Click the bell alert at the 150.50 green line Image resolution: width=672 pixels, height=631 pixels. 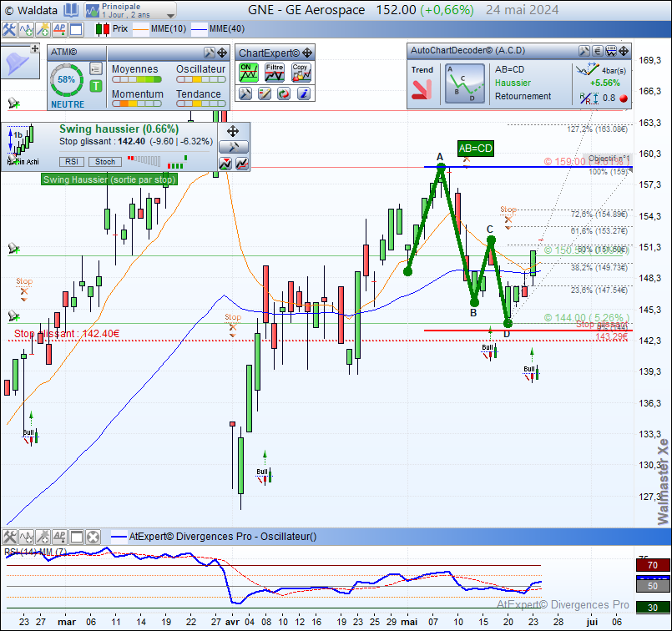(13, 249)
